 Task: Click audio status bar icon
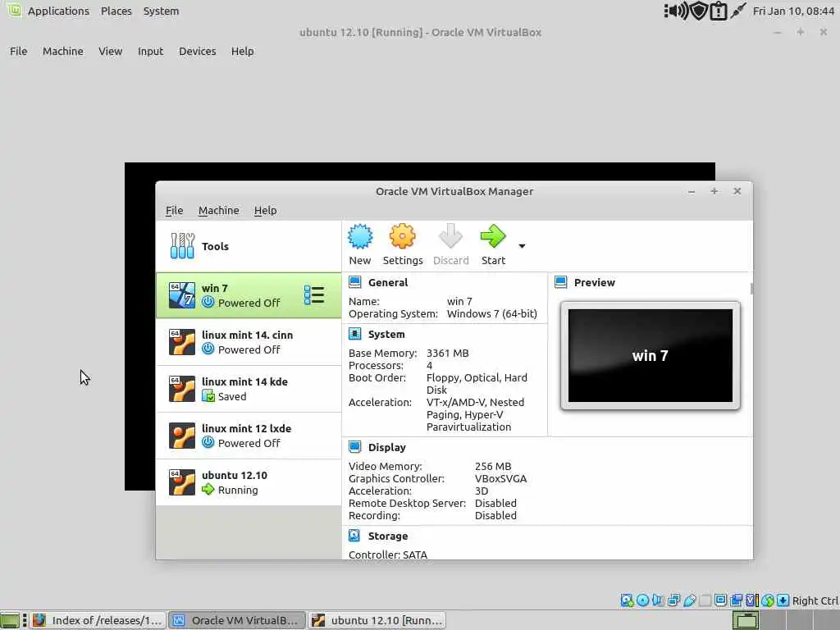click(x=658, y=600)
